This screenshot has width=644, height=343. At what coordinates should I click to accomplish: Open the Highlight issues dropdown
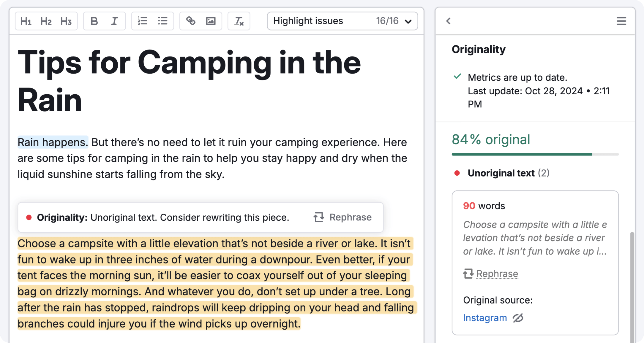[408, 21]
